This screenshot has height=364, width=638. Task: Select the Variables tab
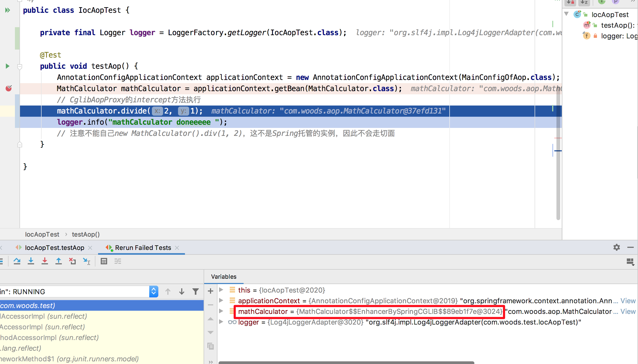224,277
